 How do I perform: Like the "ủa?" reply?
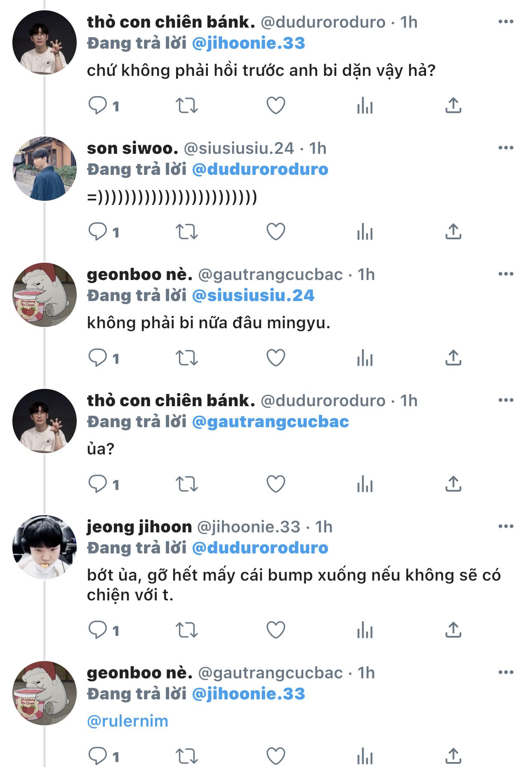coord(276,484)
